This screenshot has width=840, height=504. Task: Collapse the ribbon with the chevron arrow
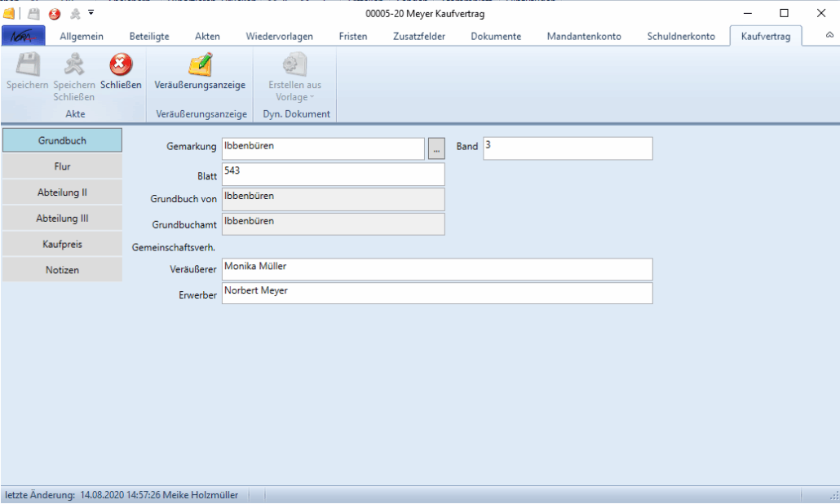click(829, 36)
